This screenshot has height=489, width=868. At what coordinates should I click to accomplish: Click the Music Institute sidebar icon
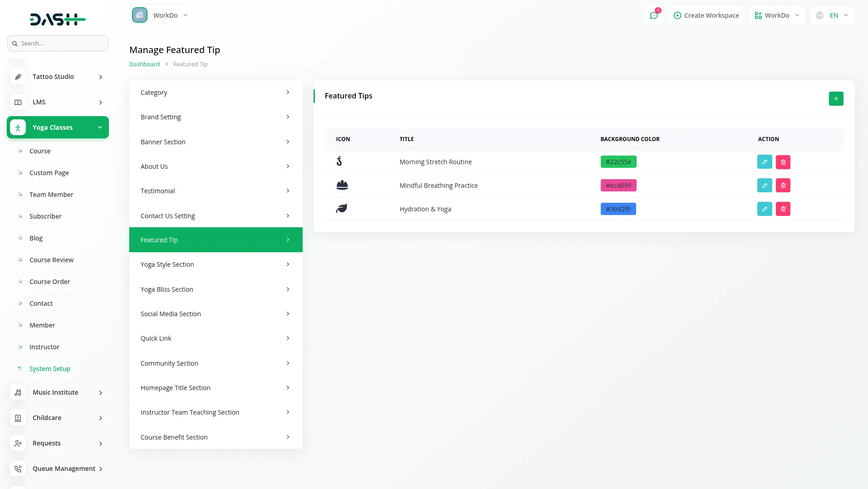pos(18,392)
